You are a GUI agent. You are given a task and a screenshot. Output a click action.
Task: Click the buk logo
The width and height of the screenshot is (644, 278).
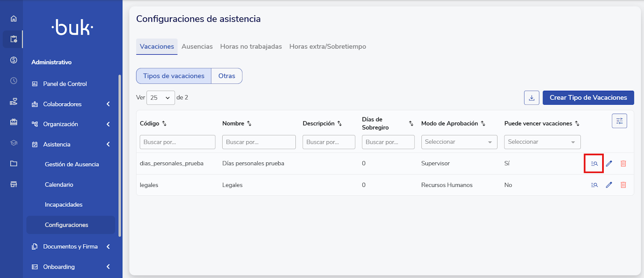tap(72, 27)
